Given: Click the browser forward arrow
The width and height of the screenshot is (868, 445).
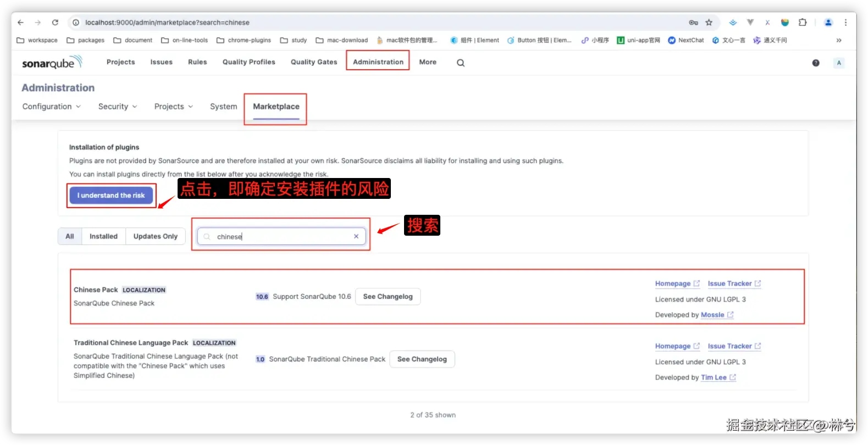Looking at the screenshot, I should [x=37, y=23].
